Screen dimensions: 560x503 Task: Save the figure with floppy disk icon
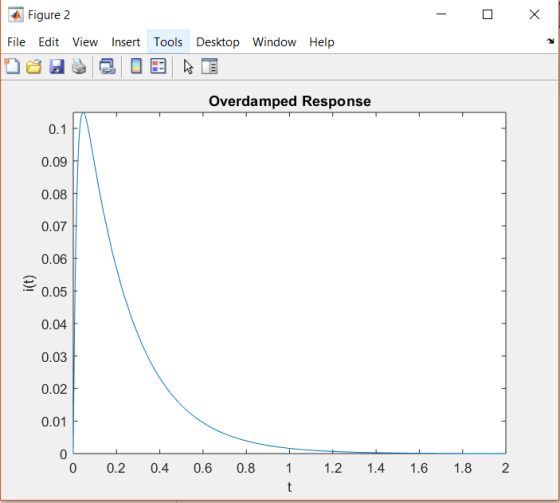pos(56,66)
